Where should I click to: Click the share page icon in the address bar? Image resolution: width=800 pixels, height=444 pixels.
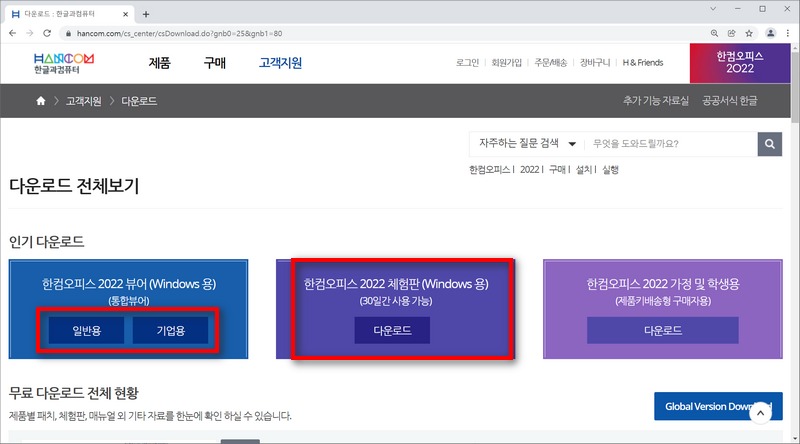[732, 33]
